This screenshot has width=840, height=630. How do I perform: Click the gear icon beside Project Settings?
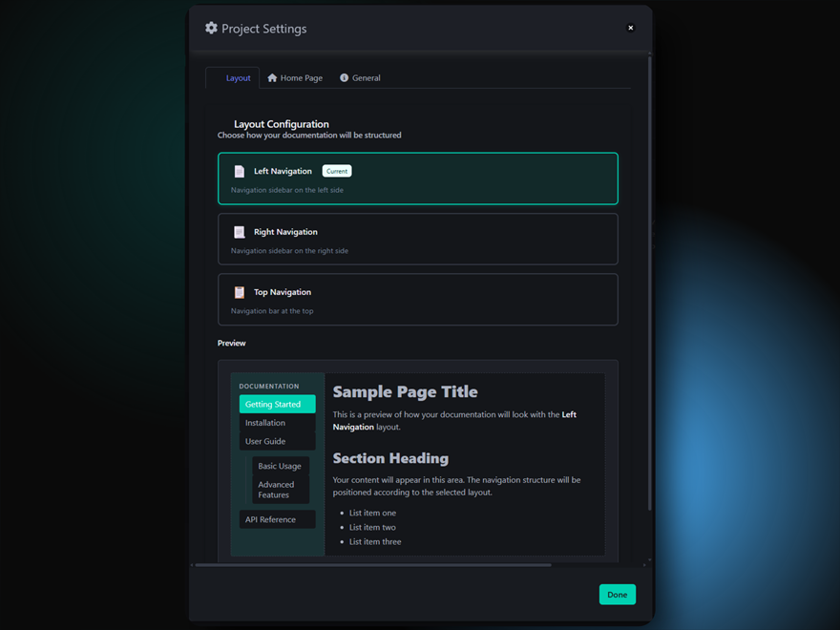tap(211, 29)
